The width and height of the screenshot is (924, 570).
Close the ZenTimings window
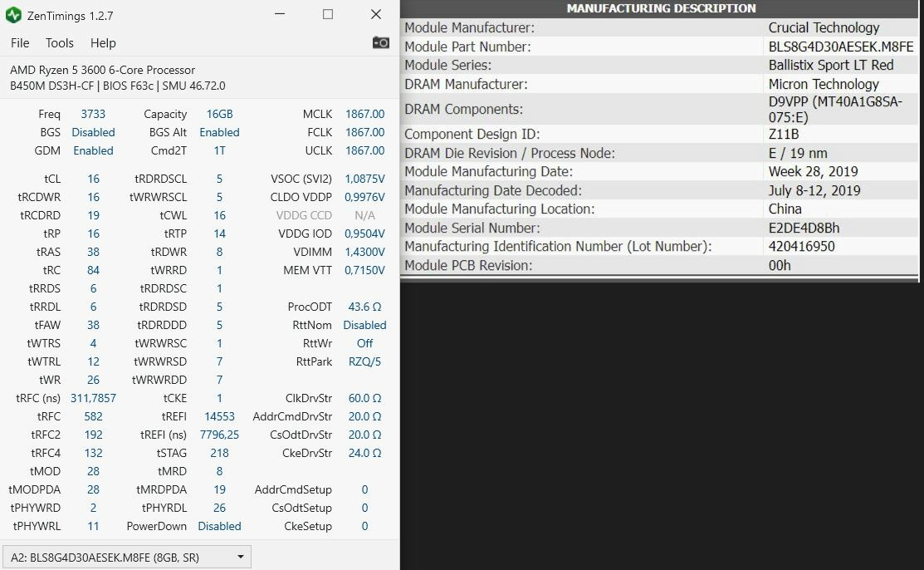click(376, 15)
